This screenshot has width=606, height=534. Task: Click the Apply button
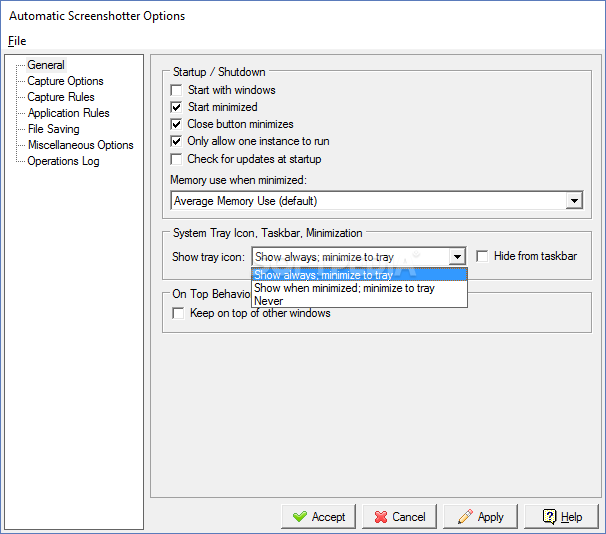click(x=480, y=517)
